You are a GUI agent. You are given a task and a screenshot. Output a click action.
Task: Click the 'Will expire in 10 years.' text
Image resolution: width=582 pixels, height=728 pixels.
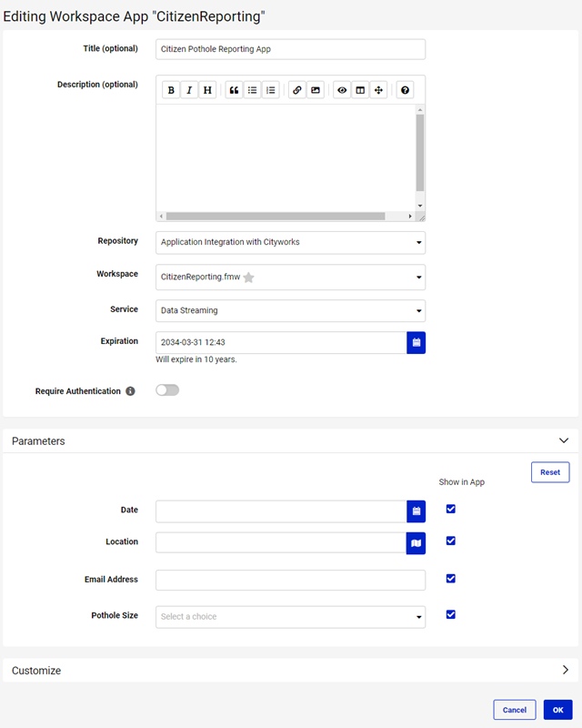[196, 359]
